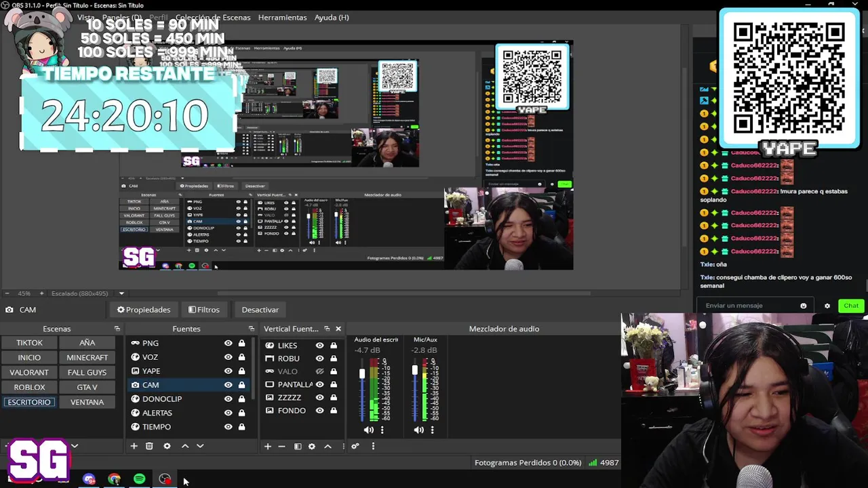This screenshot has height=488, width=868.
Task: Zoom out preview with minus icon
Action: pos(7,293)
